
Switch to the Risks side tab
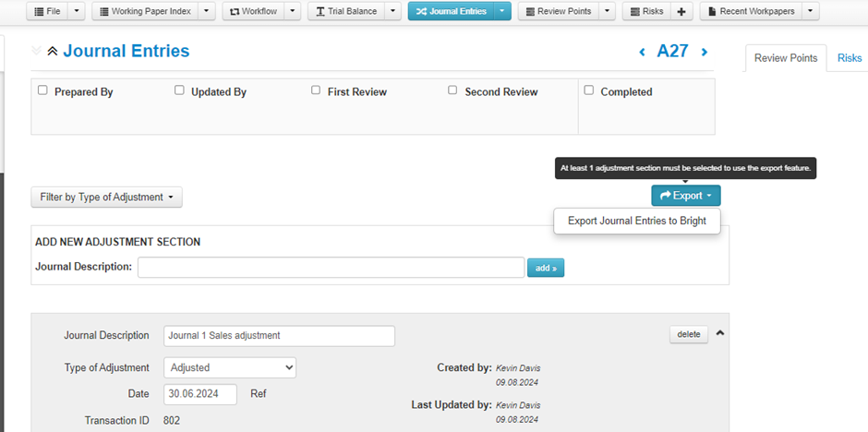click(x=849, y=58)
